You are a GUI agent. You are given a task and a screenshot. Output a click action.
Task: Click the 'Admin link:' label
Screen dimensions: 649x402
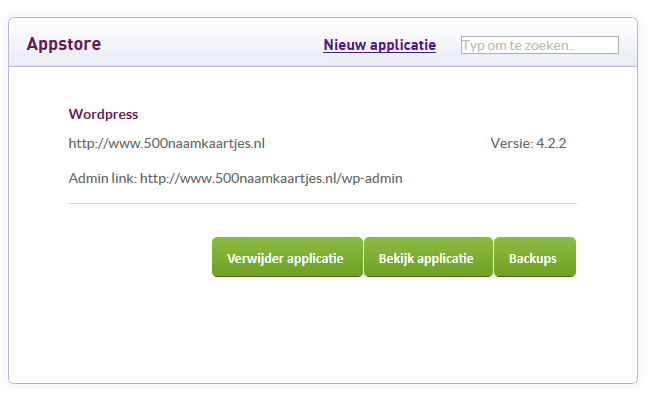point(103,178)
